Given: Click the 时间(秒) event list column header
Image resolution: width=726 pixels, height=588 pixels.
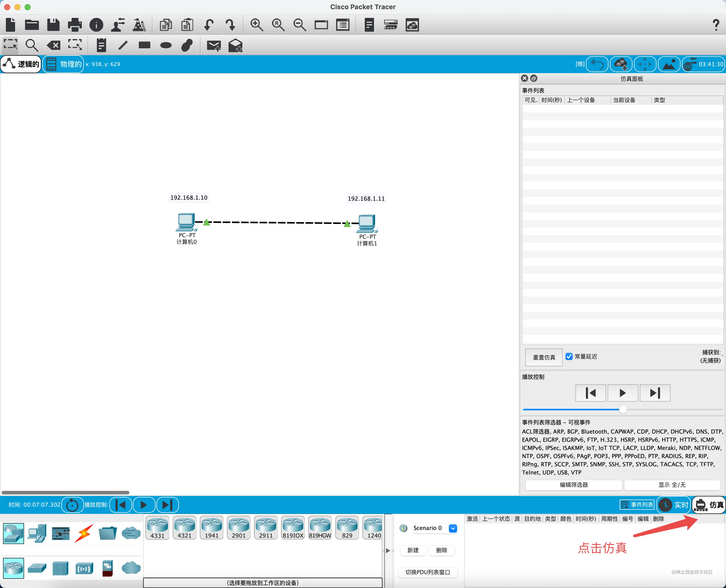Looking at the screenshot, I should 552,100.
